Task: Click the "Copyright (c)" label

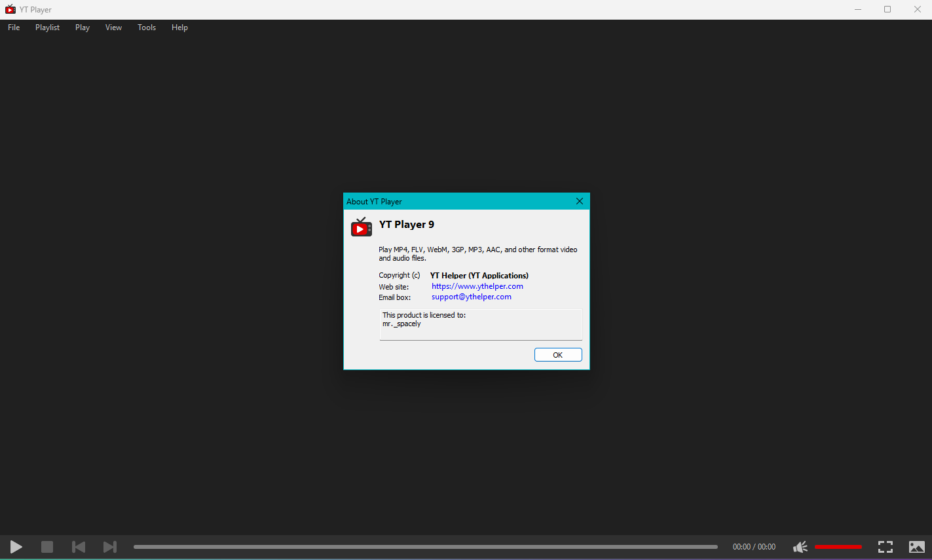Action: (x=400, y=276)
